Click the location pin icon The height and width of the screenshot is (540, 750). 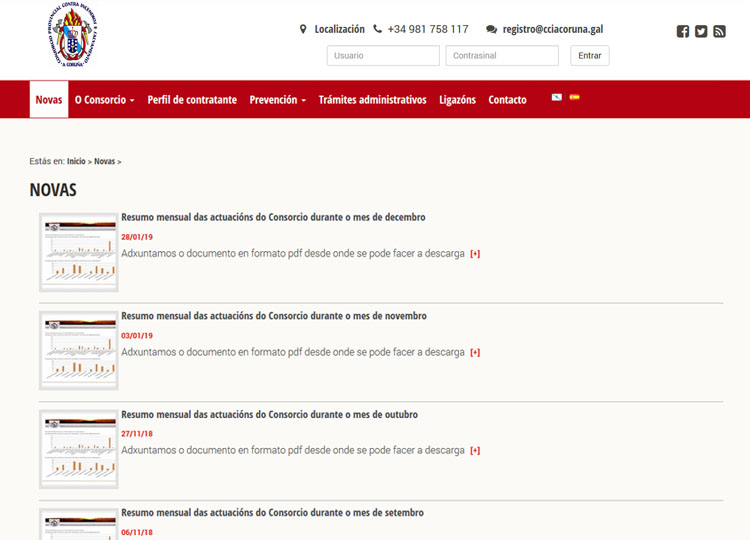pos(303,29)
